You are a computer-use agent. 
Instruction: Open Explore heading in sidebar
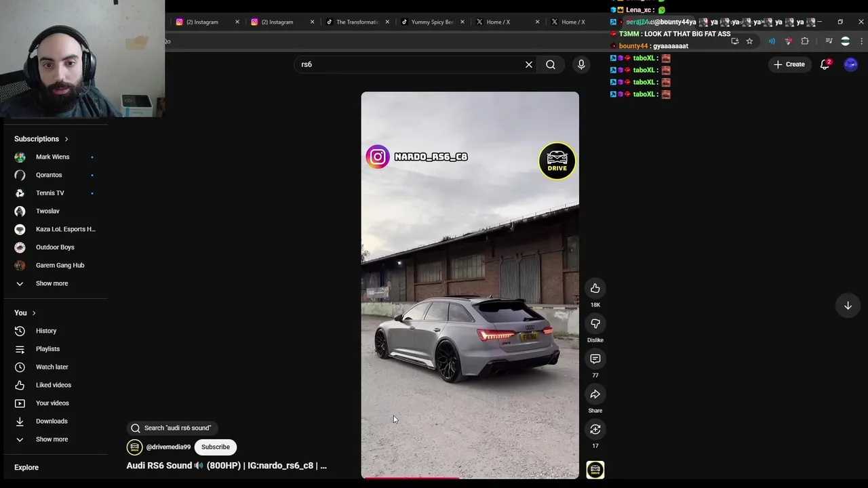26,468
